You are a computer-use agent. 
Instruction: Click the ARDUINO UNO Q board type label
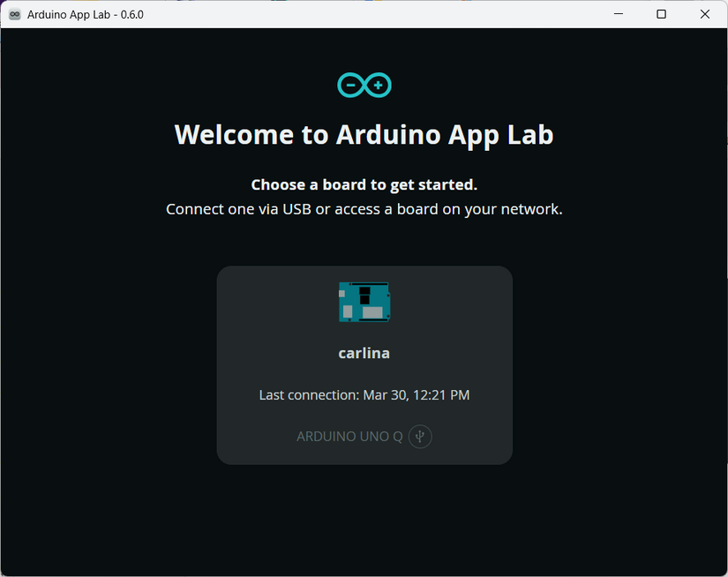pos(349,437)
